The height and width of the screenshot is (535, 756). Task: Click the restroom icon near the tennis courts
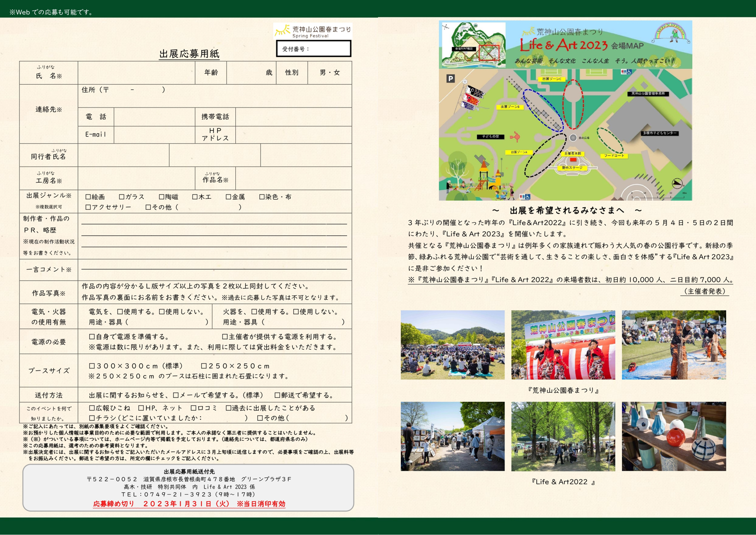pyautogui.click(x=626, y=72)
